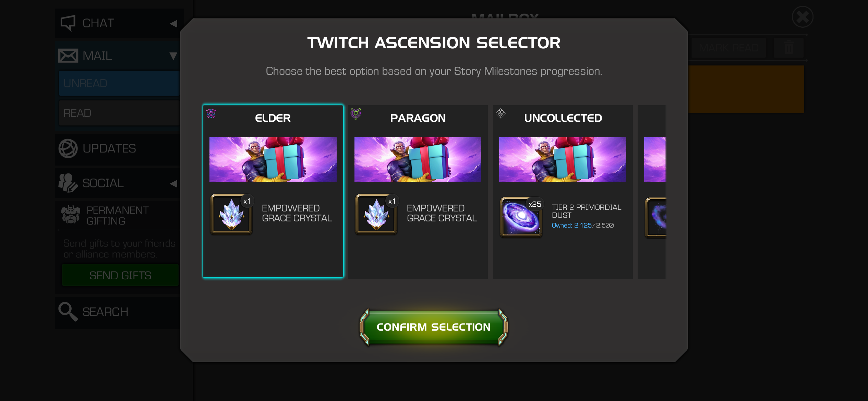Click the partially visible fourth reward card
This screenshot has width=868, height=401.
point(652,192)
